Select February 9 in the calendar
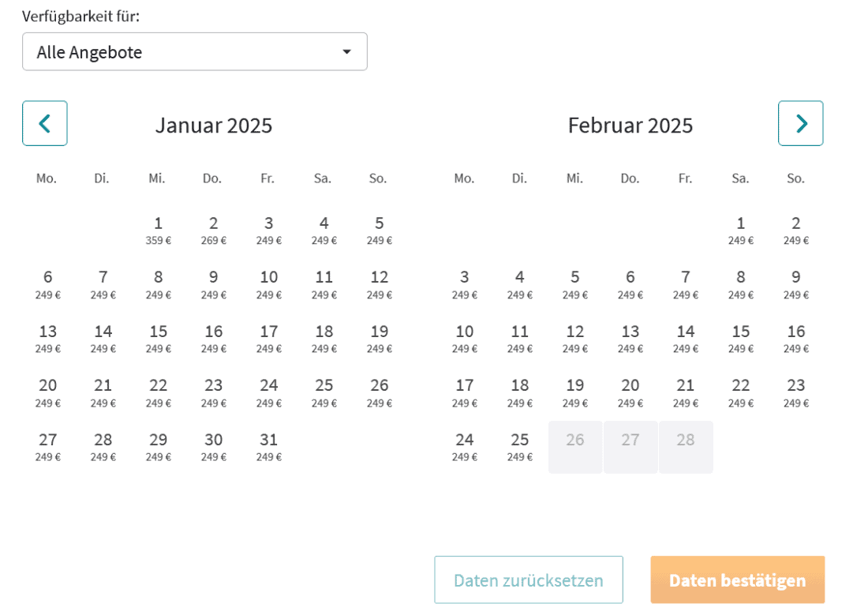 [x=796, y=283]
